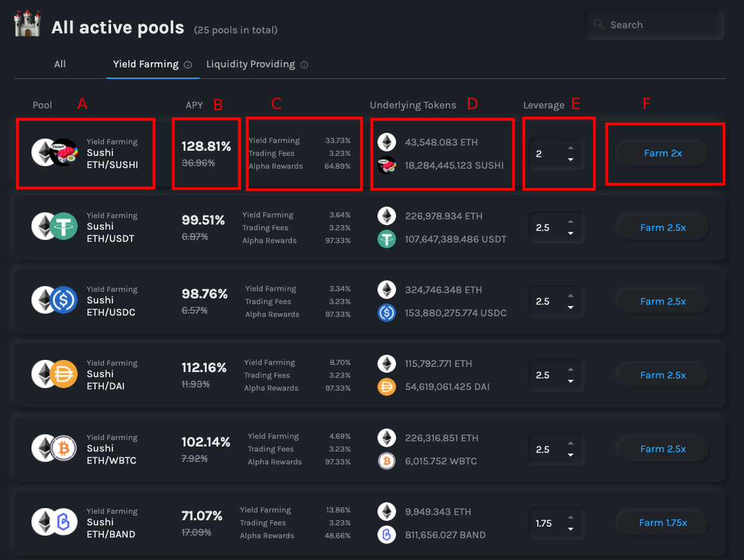The height and width of the screenshot is (560, 744).
Task: Click the WBTC token icon in ETH/WBTC underlying tokens
Action: (x=386, y=461)
